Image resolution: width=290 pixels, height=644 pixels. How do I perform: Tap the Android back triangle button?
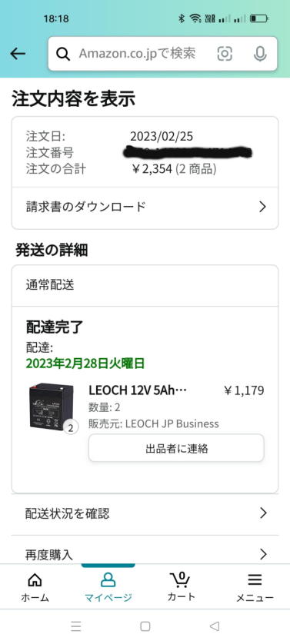214,626
